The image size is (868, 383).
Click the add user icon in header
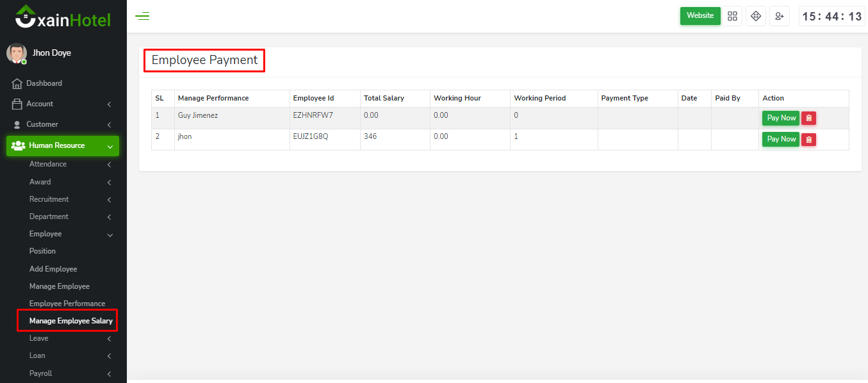pos(780,16)
